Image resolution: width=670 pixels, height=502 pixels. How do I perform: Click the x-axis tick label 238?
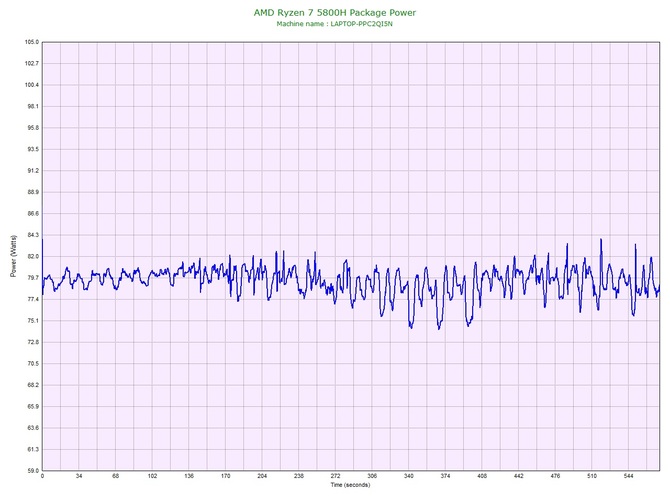coord(299,476)
